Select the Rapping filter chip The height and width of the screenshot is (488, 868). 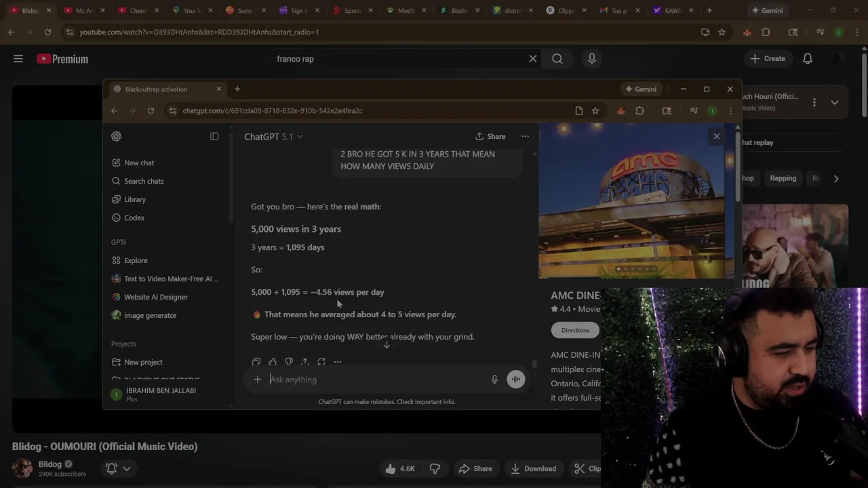tap(783, 178)
